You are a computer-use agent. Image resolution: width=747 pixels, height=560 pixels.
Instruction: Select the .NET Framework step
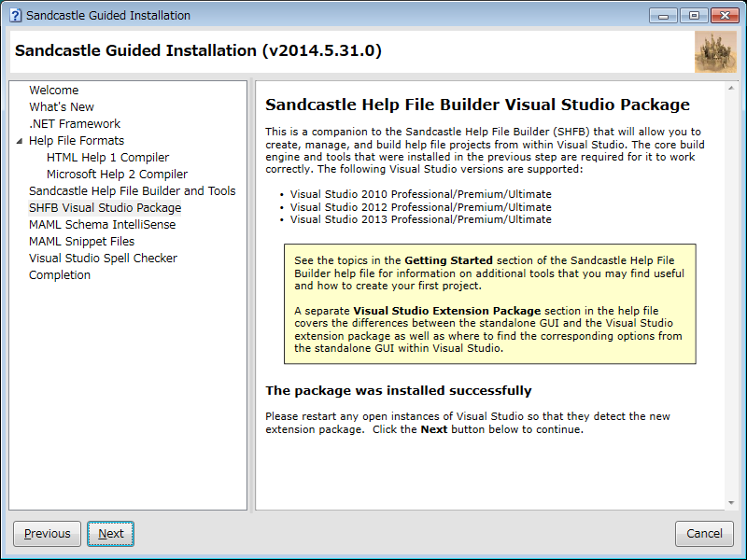point(75,124)
